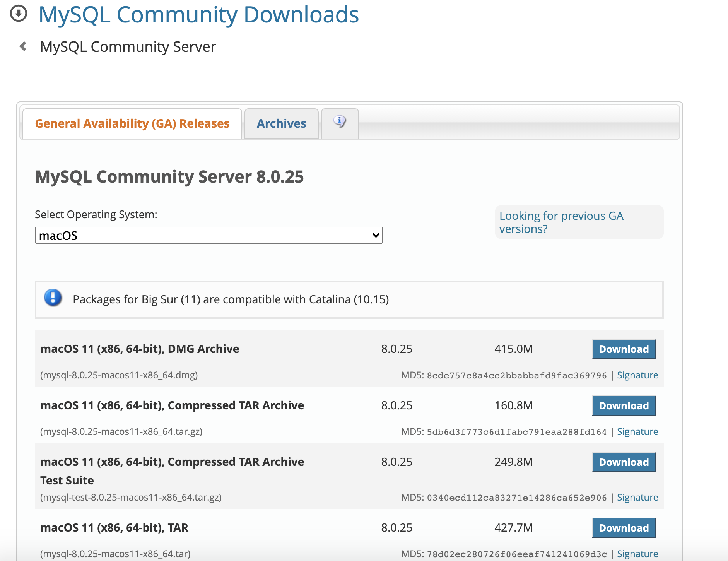
Task: Click the filename mysql-8.0.25-macos11-x86_64.dmg
Action: pyautogui.click(x=119, y=375)
